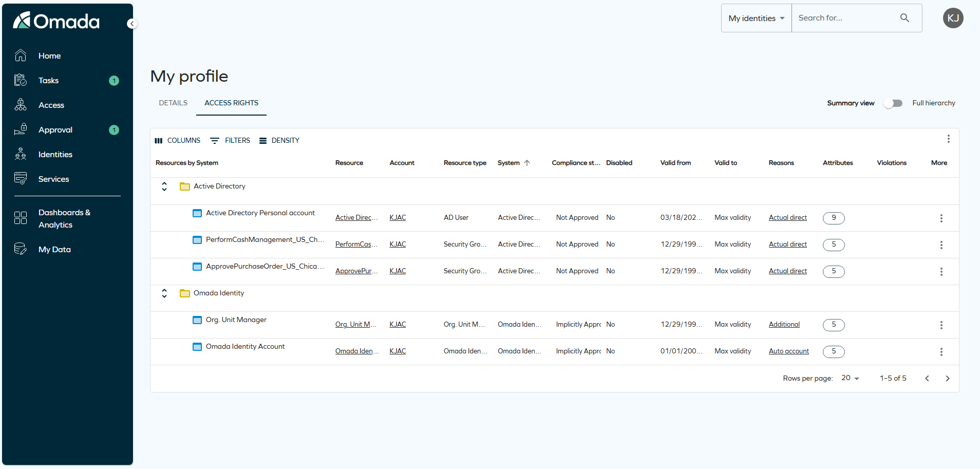Open Home from the sidebar
980x469 pixels.
pyautogui.click(x=49, y=55)
